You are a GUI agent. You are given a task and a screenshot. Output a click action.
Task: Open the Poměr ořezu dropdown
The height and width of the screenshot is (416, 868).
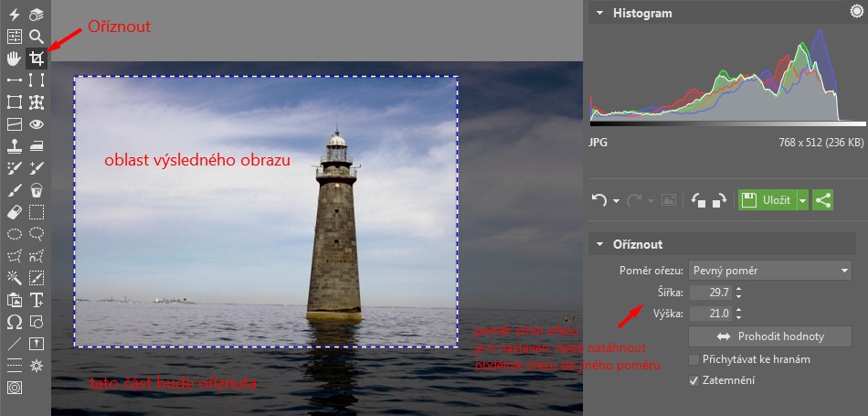770,270
